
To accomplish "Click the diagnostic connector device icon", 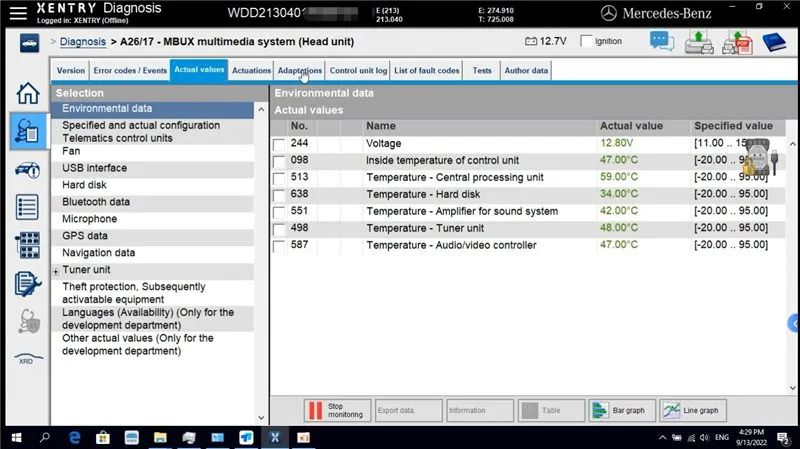I will (x=761, y=157).
